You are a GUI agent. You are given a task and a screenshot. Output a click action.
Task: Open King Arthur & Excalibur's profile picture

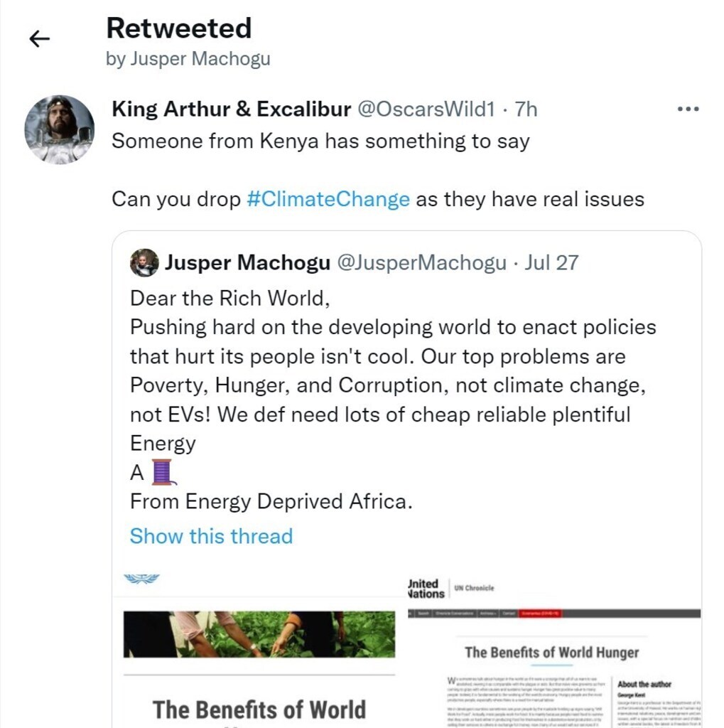[59, 129]
